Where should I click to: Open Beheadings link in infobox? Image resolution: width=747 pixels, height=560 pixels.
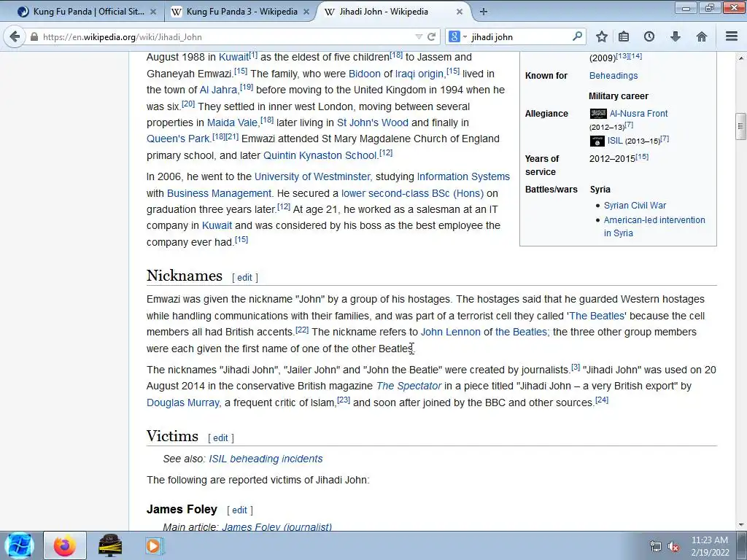(x=613, y=76)
